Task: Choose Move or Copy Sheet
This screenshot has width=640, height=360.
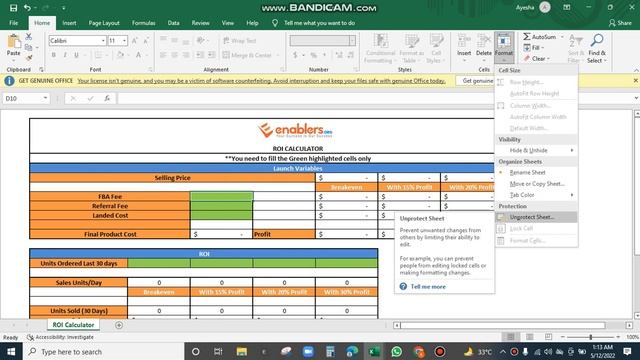Action: tap(536, 184)
